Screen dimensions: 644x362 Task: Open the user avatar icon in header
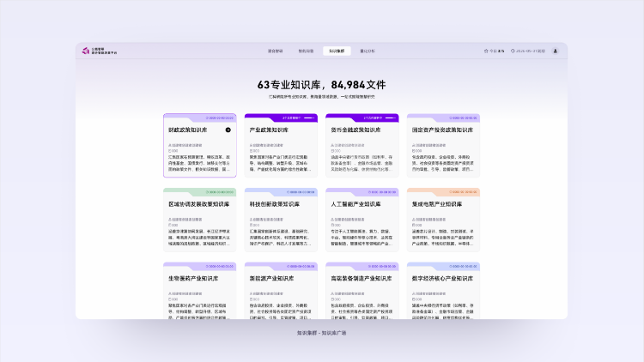coord(555,51)
